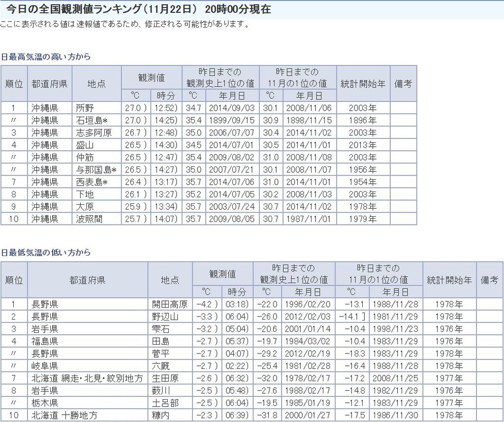Click the all-time record value -32.0
This screenshot has width=504, height=422.
pyautogui.click(x=267, y=378)
